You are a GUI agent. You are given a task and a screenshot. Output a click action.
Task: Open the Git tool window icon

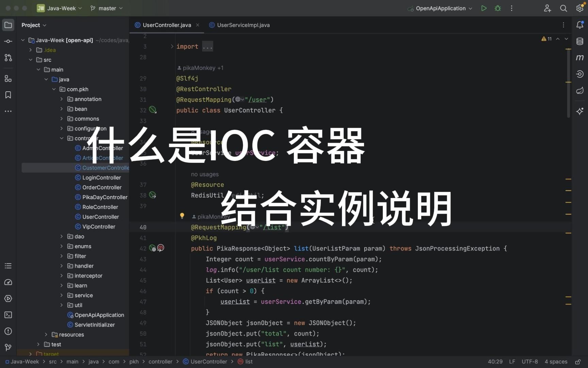pos(8,347)
